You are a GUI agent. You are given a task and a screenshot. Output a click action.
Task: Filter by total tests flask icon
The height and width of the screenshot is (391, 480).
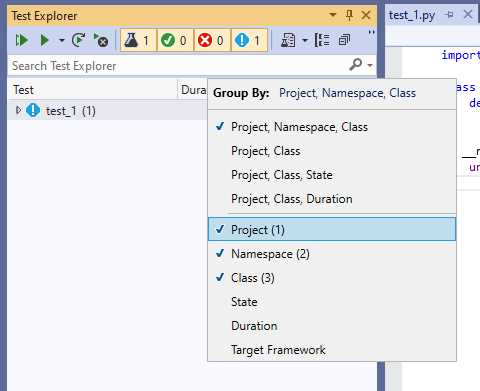[138, 40]
